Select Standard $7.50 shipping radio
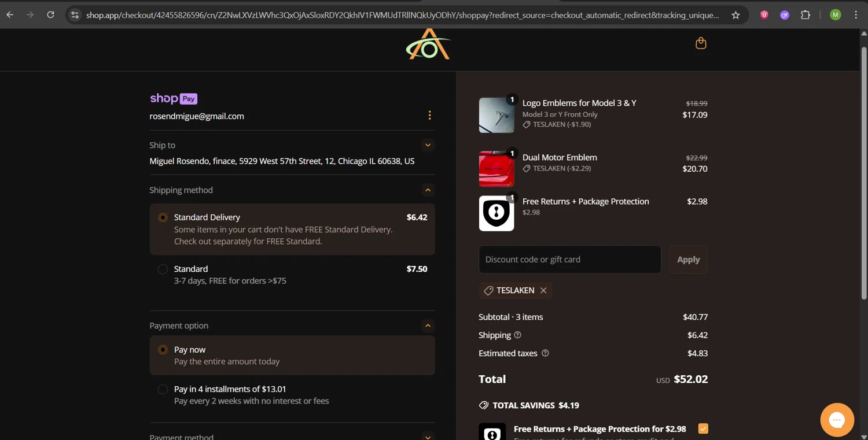The image size is (868, 440). pos(163,269)
